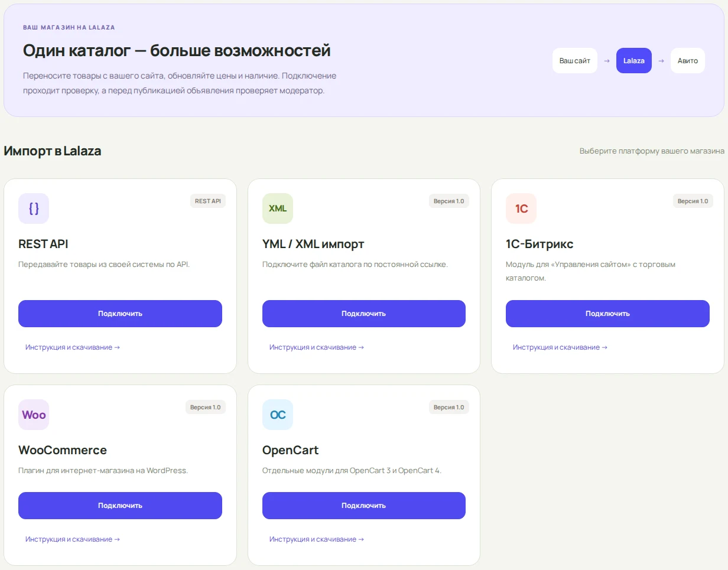Click the purple Woo icon

[34, 415]
